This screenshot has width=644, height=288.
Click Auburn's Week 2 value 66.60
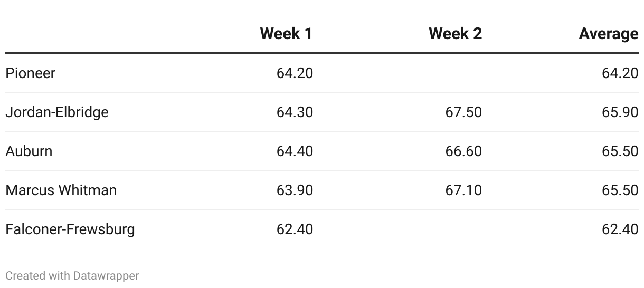tap(463, 151)
